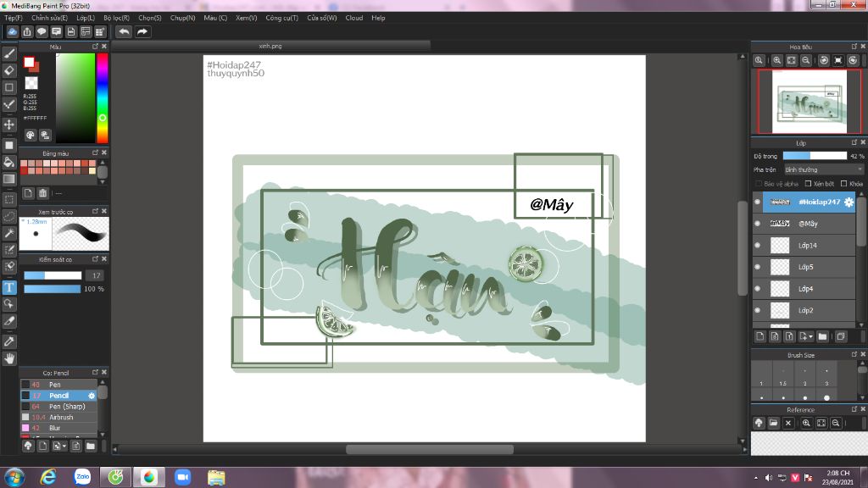Select the Bucket fill tool

coord(9,162)
